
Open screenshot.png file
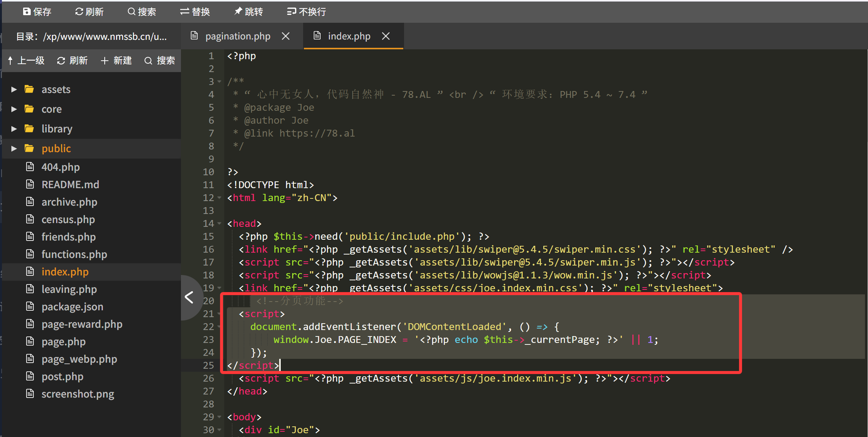tap(78, 394)
